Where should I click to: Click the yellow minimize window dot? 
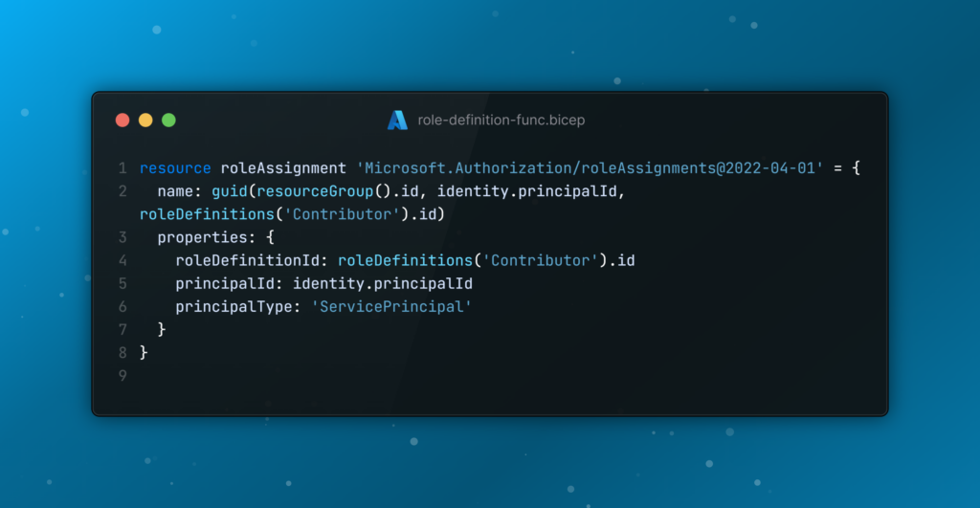(x=145, y=120)
